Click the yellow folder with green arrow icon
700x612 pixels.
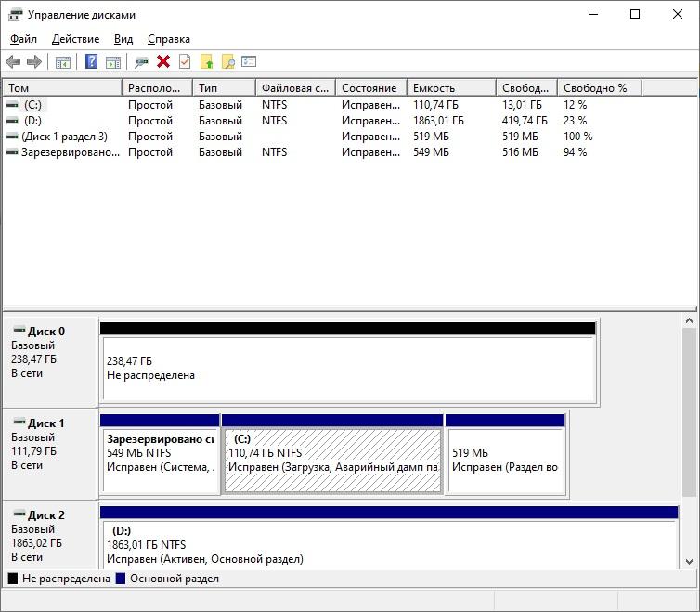tap(207, 61)
